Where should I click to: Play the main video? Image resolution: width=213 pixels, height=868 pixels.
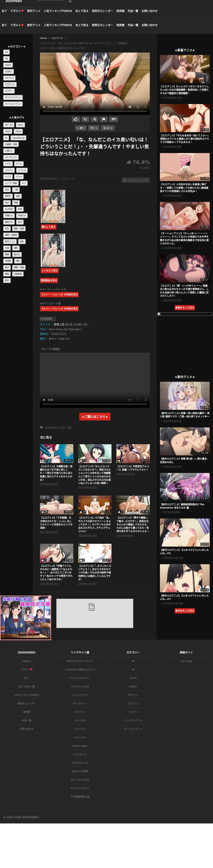point(44,107)
